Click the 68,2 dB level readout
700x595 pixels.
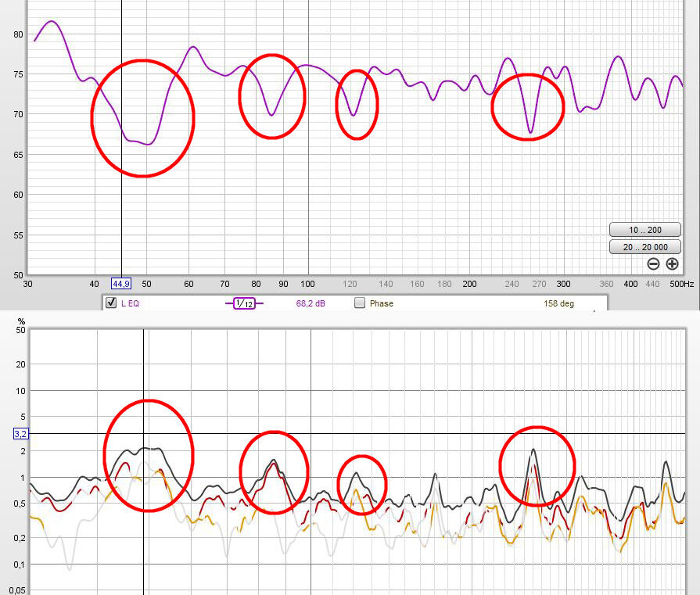pos(311,303)
